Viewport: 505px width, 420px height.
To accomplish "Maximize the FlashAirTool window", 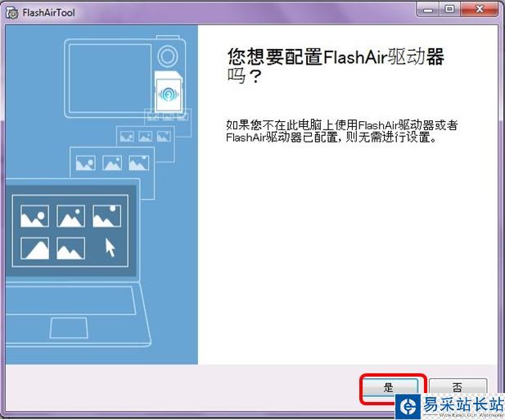I will pos(449,9).
